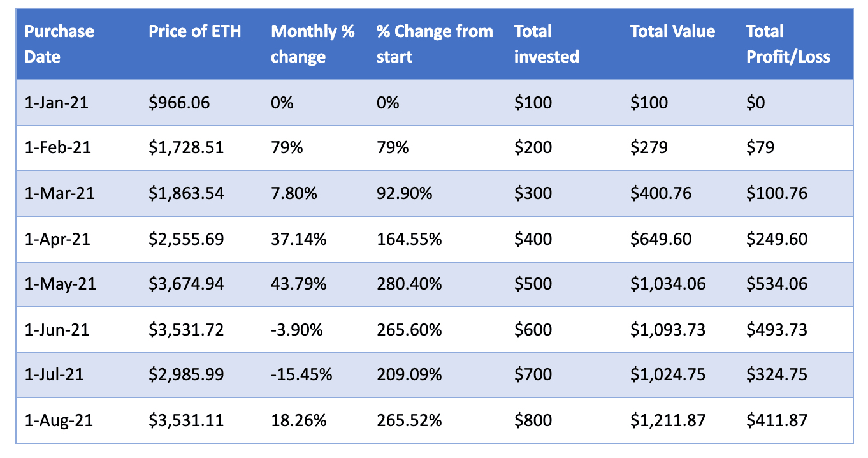Click the $3,674.94 price cell
The width and height of the screenshot is (868, 458).
pyautogui.click(x=186, y=284)
